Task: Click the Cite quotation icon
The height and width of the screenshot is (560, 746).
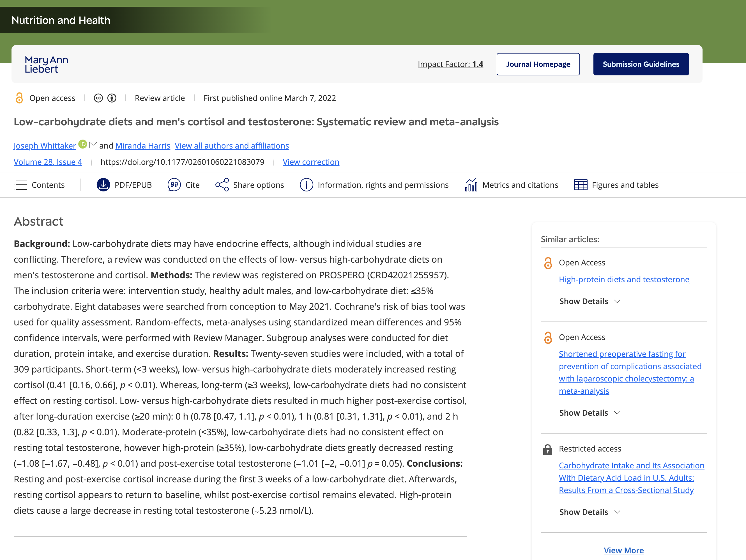Action: tap(174, 185)
